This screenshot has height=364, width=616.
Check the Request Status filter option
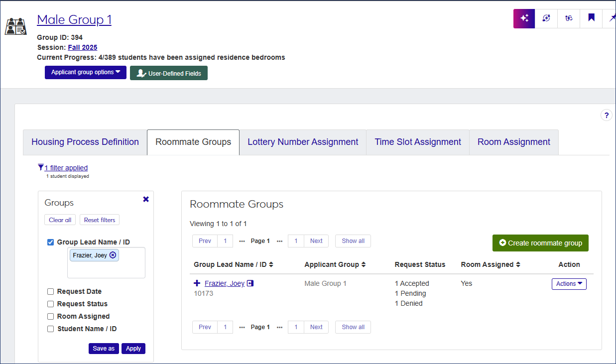50,304
